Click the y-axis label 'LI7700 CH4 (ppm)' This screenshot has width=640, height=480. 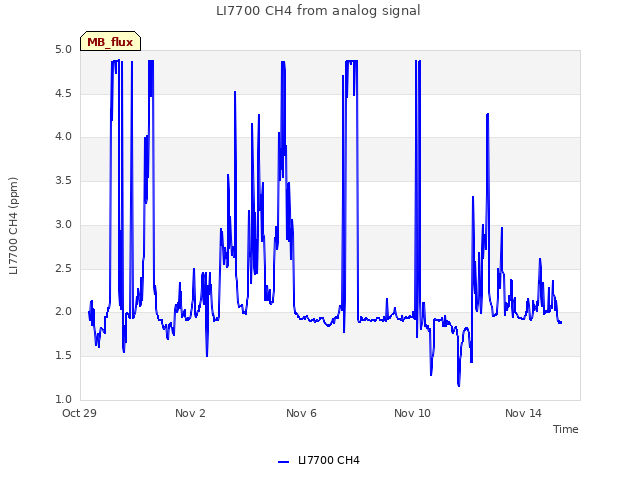point(13,226)
